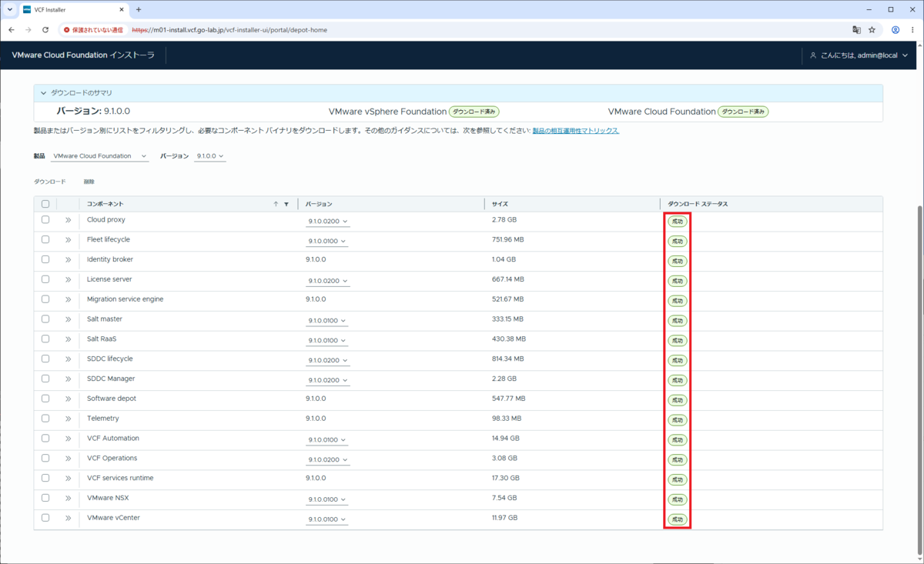Check the Fleet lifecycle checkbox

pyautogui.click(x=45, y=240)
